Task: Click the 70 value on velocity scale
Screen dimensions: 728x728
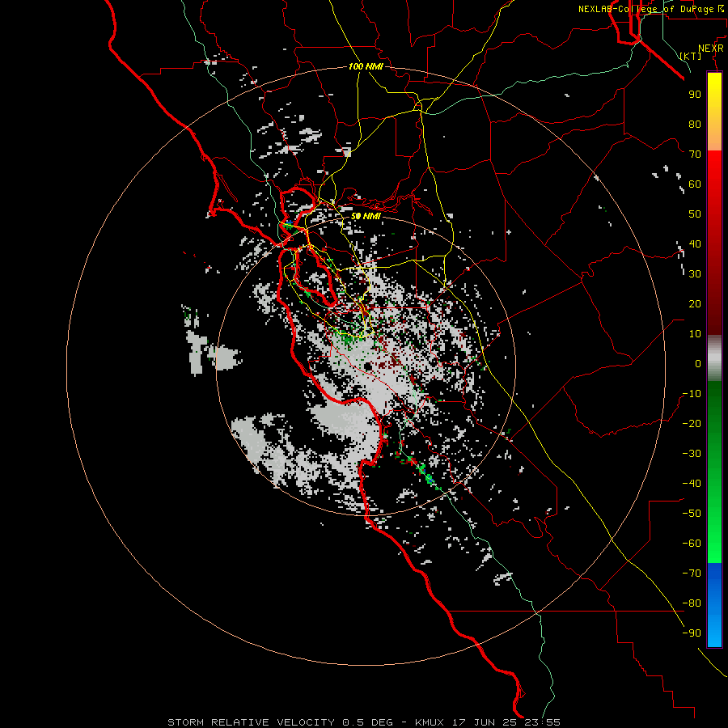Action: 695,154
